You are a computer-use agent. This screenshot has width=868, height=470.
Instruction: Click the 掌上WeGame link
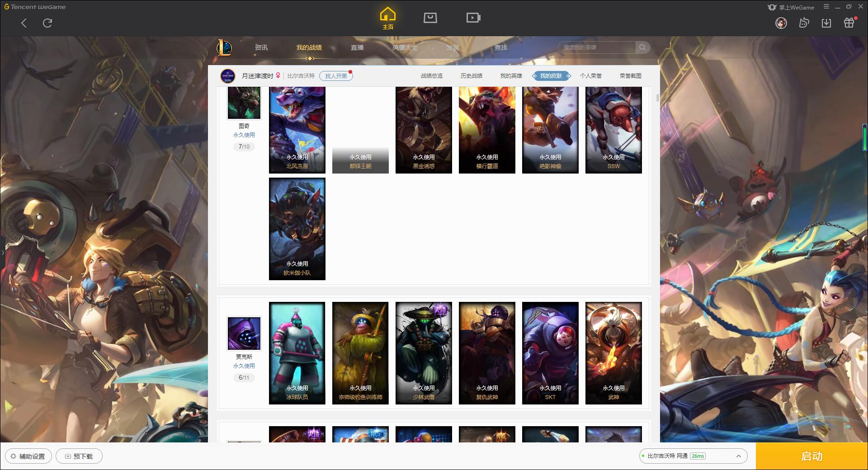point(791,7)
